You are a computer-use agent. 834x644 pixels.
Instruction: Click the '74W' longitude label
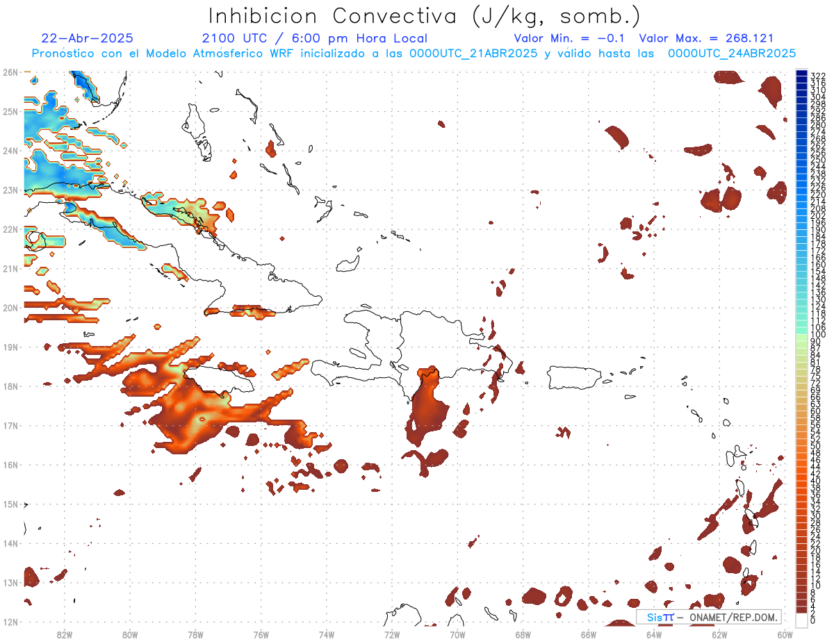click(326, 634)
